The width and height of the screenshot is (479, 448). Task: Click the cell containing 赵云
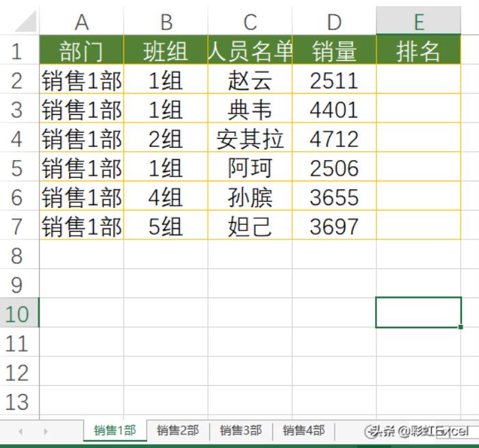250,81
